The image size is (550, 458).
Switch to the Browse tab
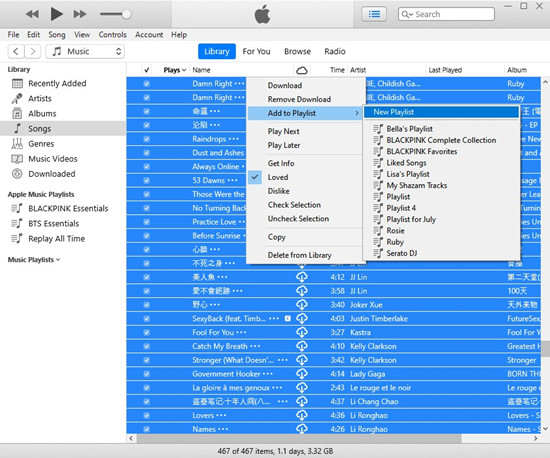(297, 52)
